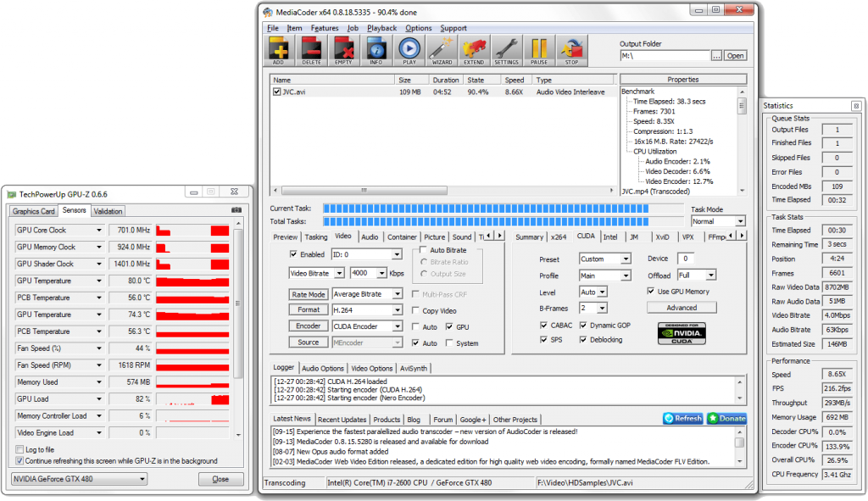Toggle the video Enabled checkbox

coord(293,254)
